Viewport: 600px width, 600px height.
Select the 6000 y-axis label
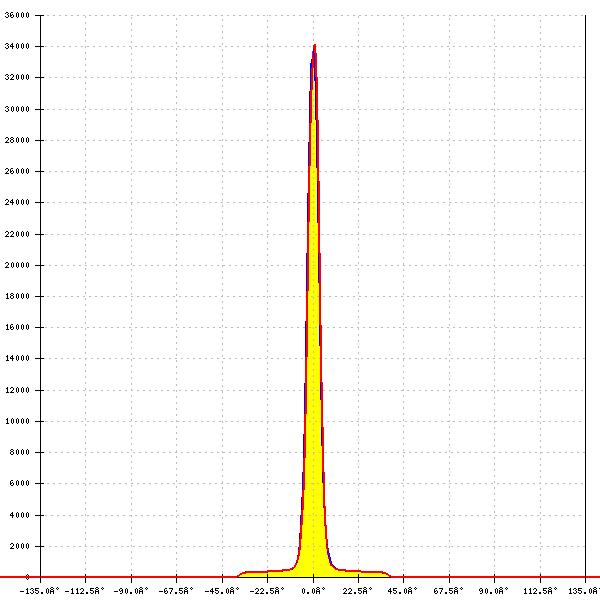pyautogui.click(x=19, y=483)
